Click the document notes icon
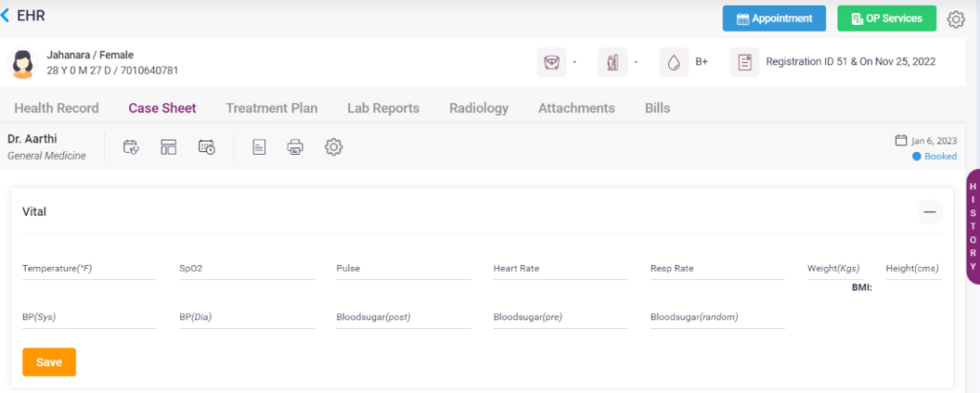 258,147
